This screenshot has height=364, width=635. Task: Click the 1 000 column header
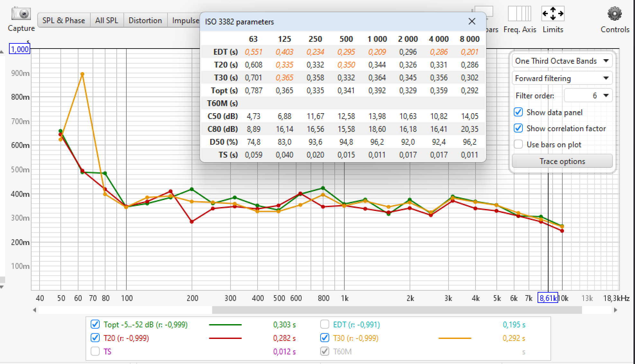tap(377, 39)
